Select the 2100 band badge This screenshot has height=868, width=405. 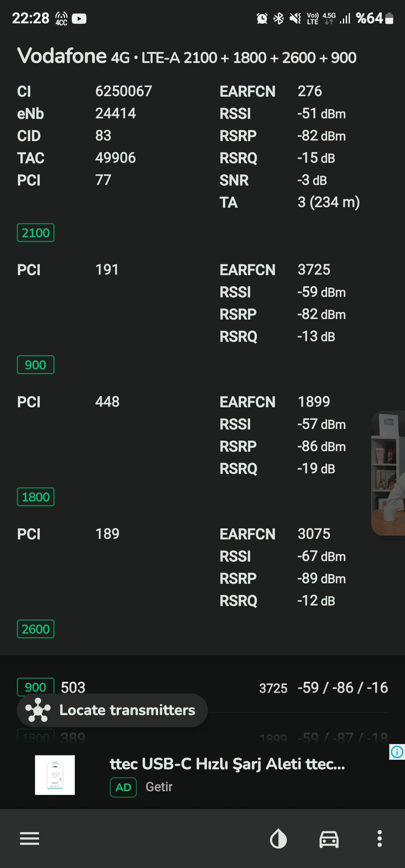[x=36, y=232]
